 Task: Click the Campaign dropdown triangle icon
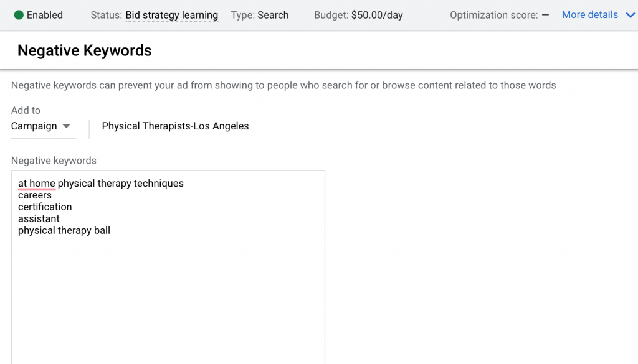point(66,126)
